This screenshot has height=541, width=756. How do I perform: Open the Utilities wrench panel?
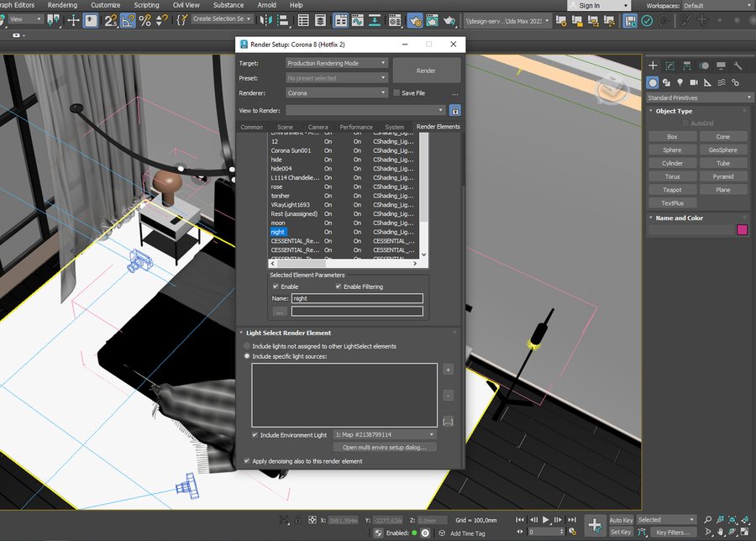(x=738, y=66)
